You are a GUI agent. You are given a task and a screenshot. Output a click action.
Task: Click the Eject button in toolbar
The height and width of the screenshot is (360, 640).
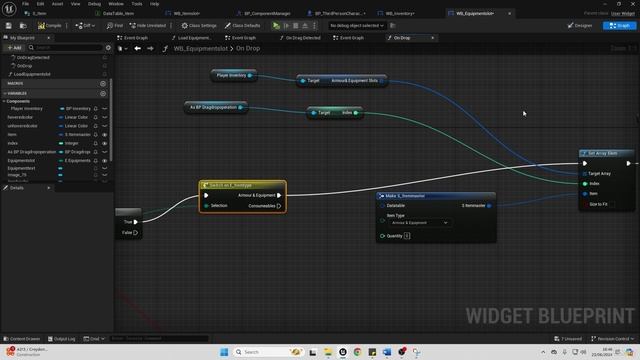[x=305, y=26]
